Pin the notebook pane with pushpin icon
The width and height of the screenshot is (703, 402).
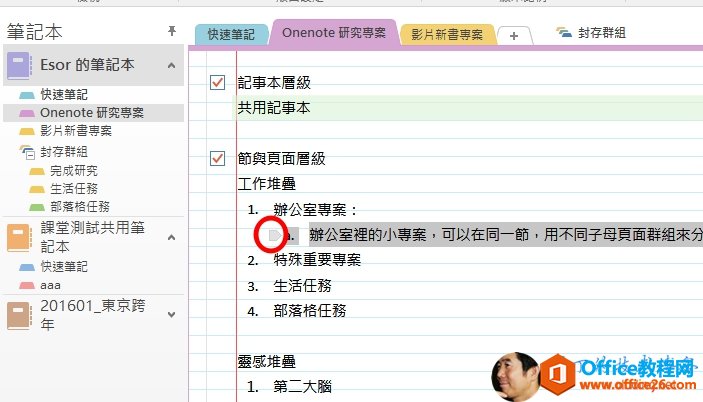[x=172, y=31]
